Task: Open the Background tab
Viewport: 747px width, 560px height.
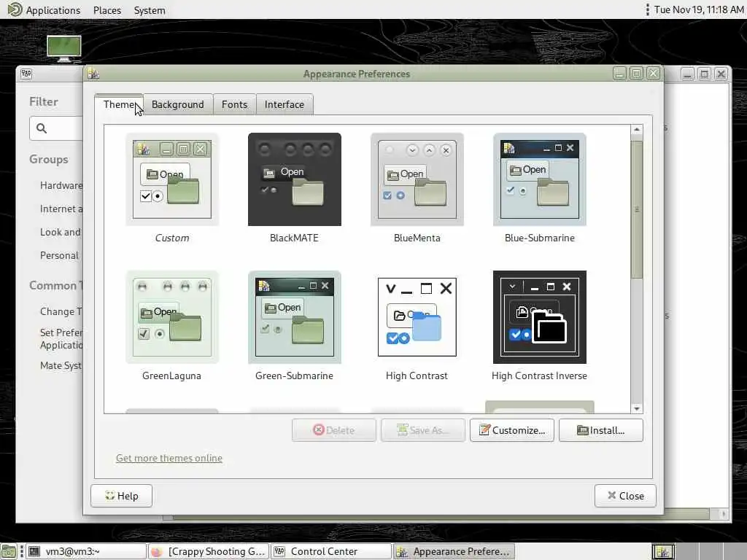Action: [178, 104]
